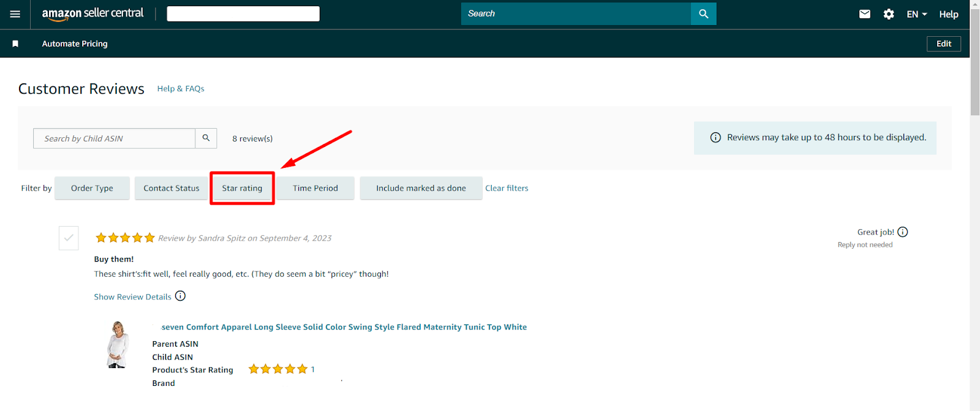980x411 pixels.
Task: Click the 8 review(s) count text
Action: pyautogui.click(x=252, y=138)
